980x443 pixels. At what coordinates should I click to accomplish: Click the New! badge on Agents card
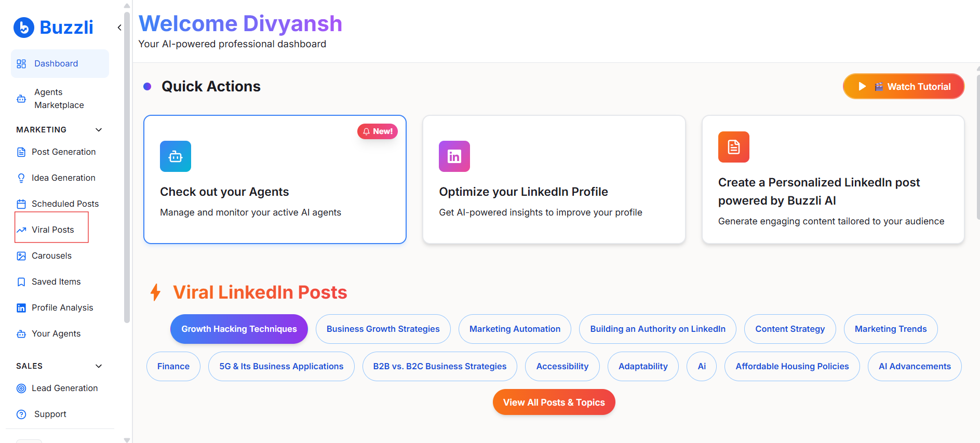[378, 131]
